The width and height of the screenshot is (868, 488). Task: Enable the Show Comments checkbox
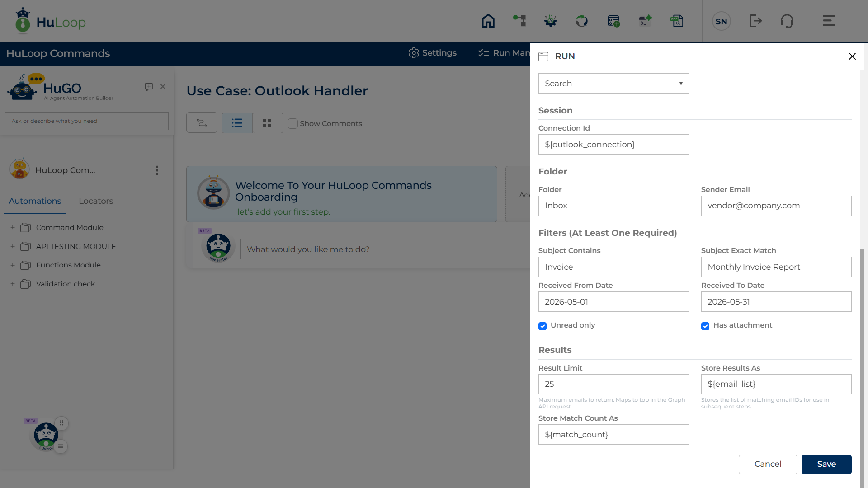click(292, 124)
